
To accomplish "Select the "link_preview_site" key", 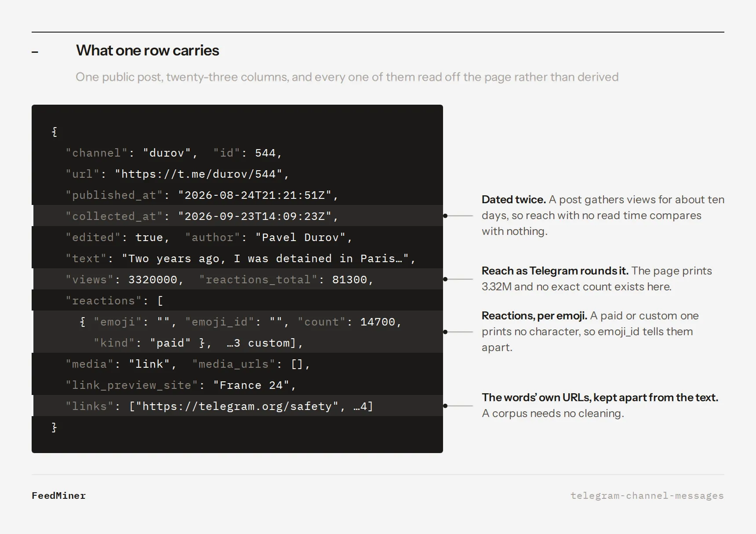I will coord(132,385).
